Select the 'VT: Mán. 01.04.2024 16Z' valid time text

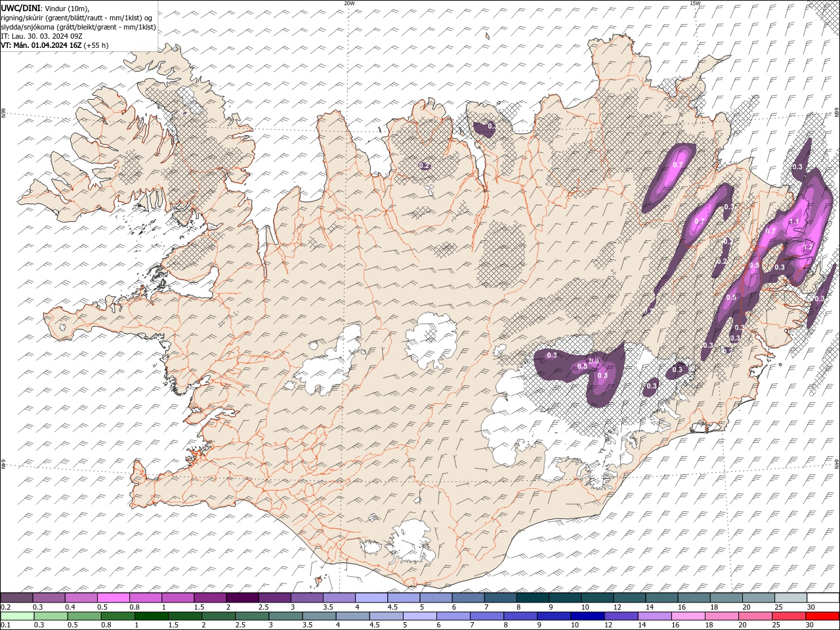point(41,45)
